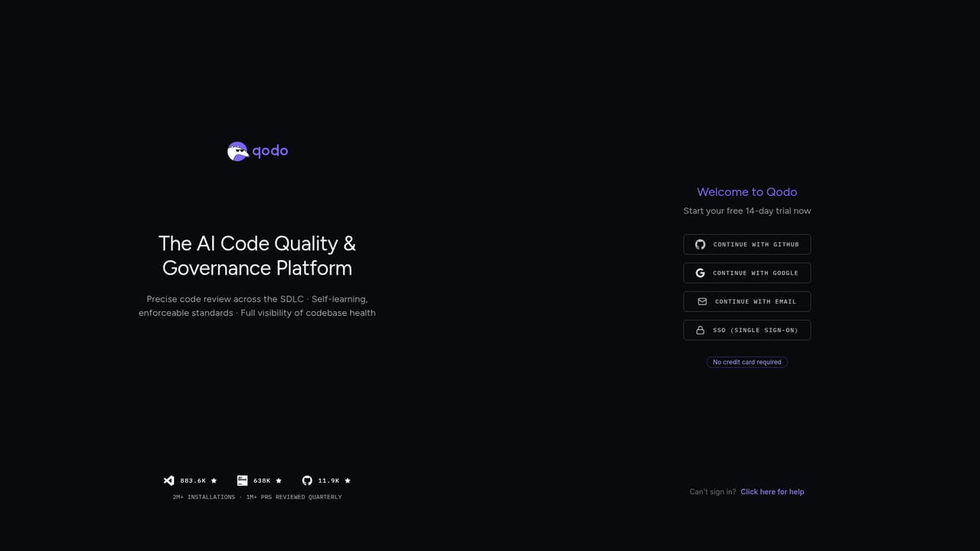The height and width of the screenshot is (551, 980).
Task: Click the star icon after 638K
Action: click(279, 481)
